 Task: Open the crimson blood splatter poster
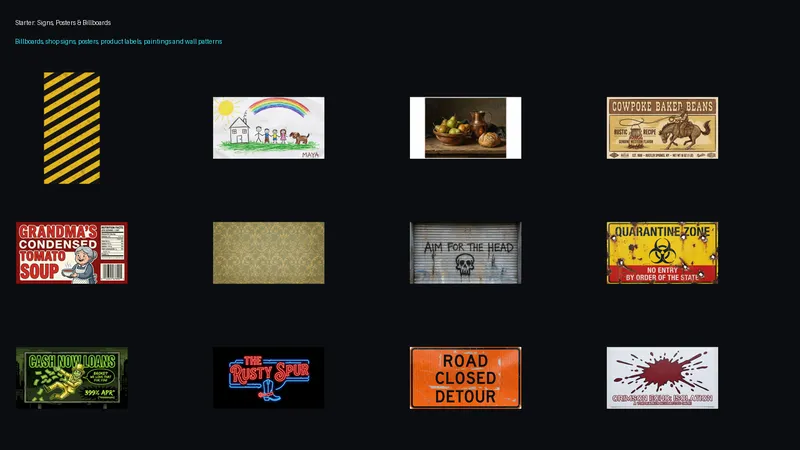[662, 378]
